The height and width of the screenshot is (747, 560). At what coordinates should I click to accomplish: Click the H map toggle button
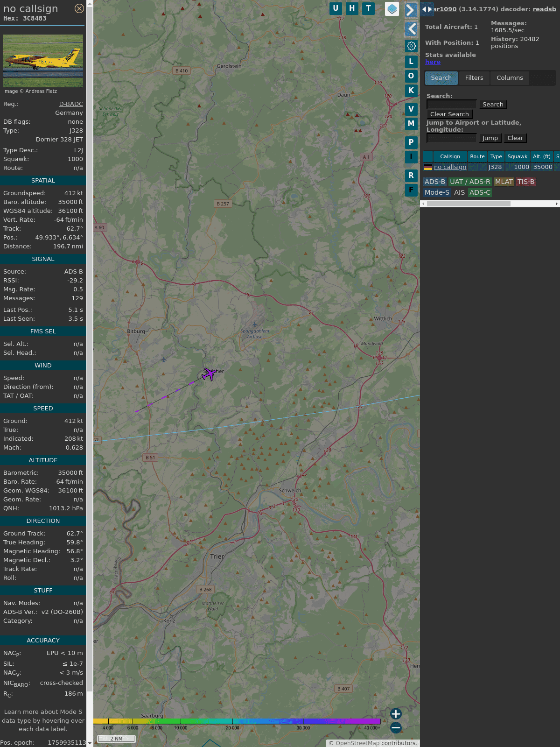(352, 8)
